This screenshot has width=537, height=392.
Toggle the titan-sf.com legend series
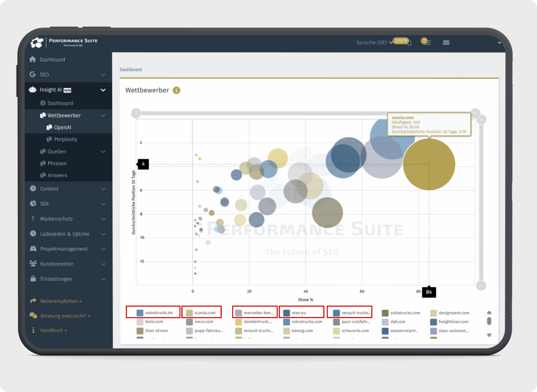click(152, 331)
